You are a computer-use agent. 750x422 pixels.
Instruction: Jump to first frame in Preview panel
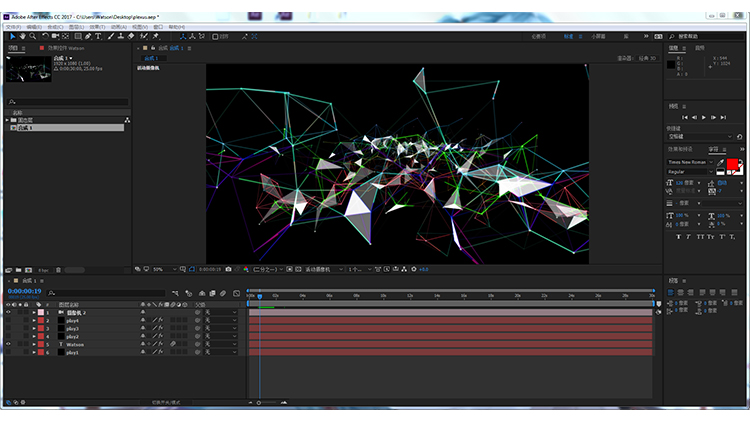click(x=684, y=117)
